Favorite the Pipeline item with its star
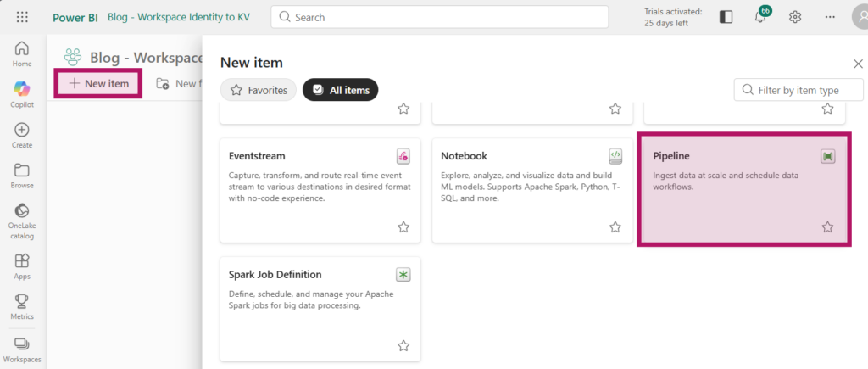This screenshot has height=369, width=868. (x=827, y=227)
